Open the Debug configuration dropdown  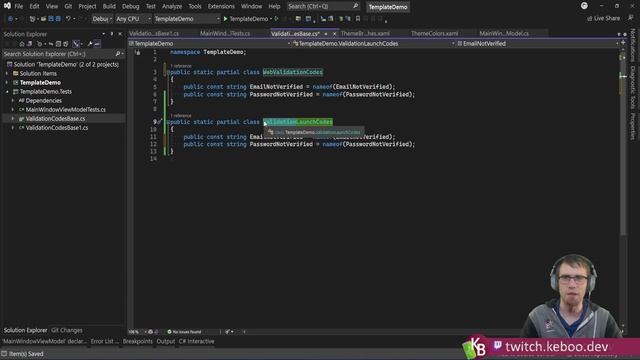pyautogui.click(x=102, y=19)
